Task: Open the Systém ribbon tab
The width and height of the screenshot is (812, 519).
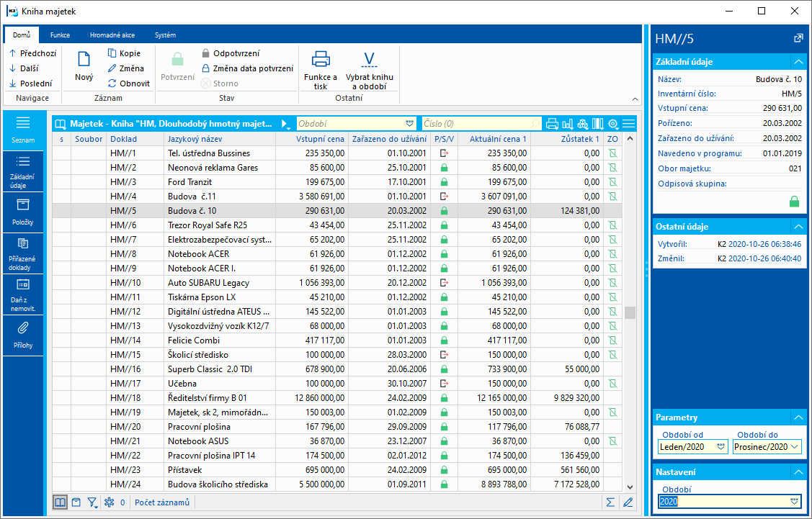Action: point(165,35)
